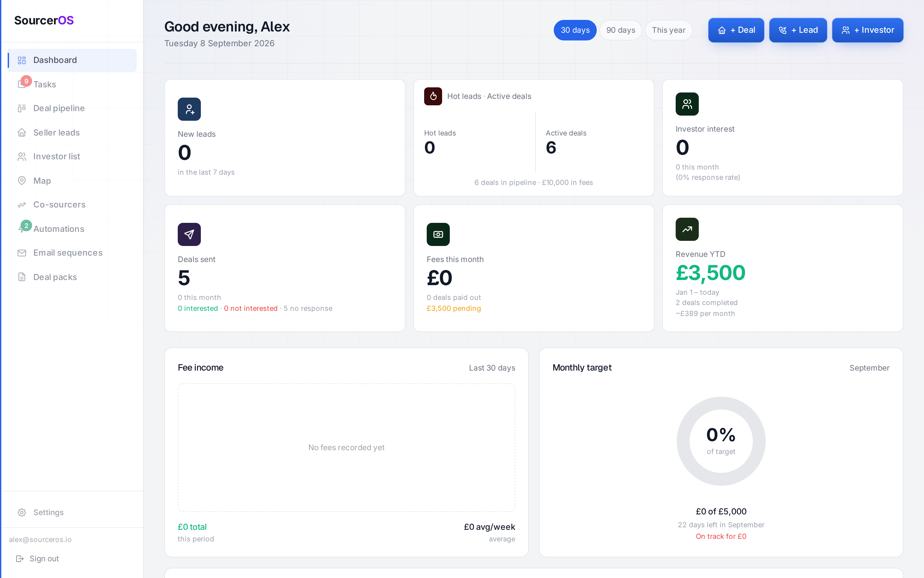Click the Map pin icon
The height and width of the screenshot is (578, 924).
coord(22,180)
